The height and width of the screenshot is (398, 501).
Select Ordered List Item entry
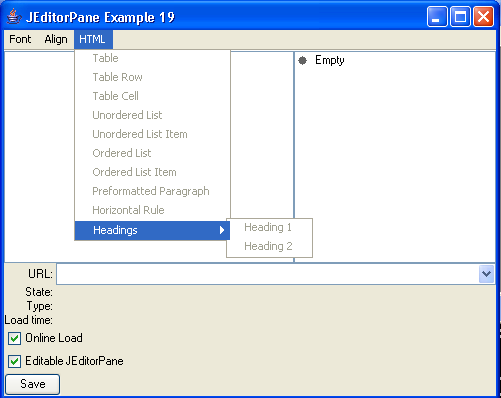(152, 172)
